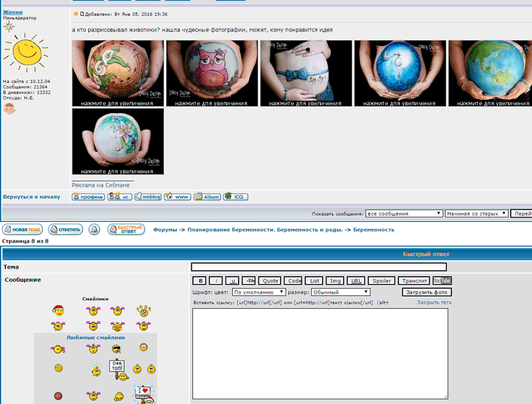Open the poster's профиль button

(88, 196)
